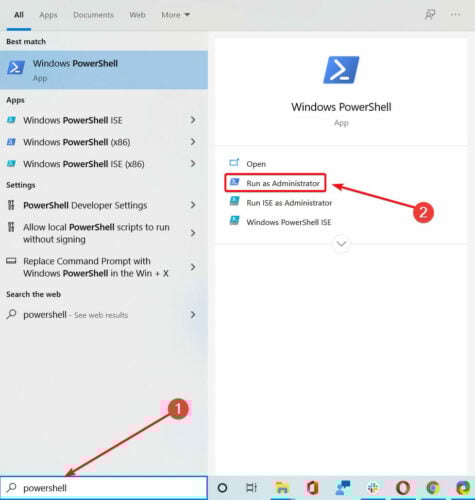475x500 pixels.
Task: Click the Windows PowerShell ISE action icon
Action: (234, 220)
